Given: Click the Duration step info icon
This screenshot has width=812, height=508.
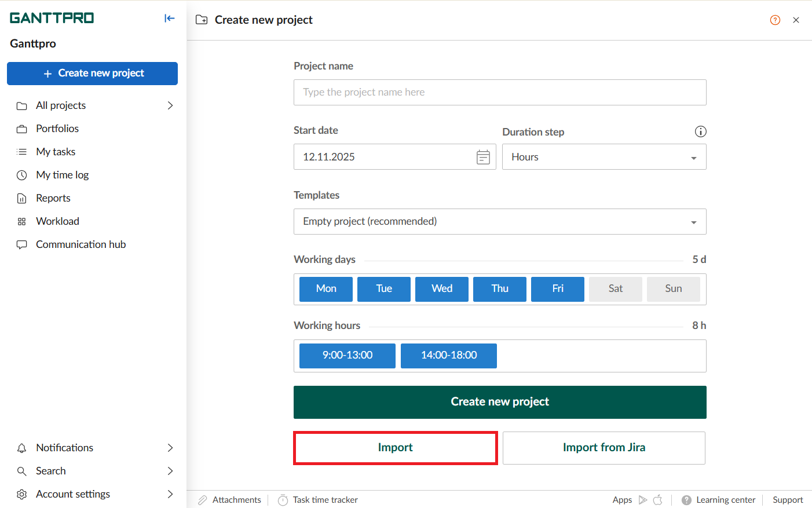Looking at the screenshot, I should (x=700, y=131).
